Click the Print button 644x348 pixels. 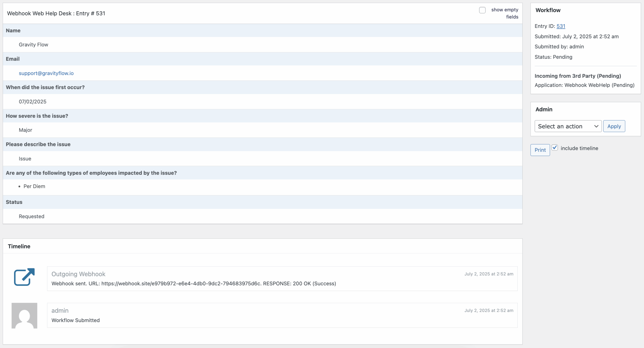click(x=540, y=150)
